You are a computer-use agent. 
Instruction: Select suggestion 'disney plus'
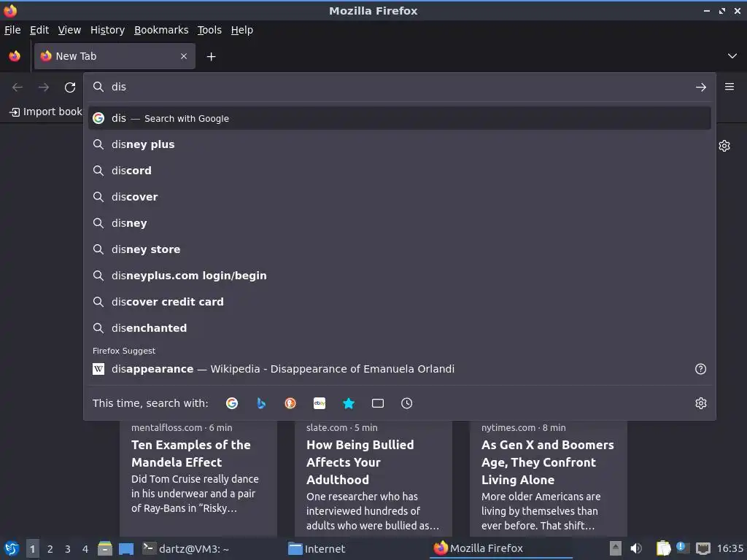[x=399, y=144]
